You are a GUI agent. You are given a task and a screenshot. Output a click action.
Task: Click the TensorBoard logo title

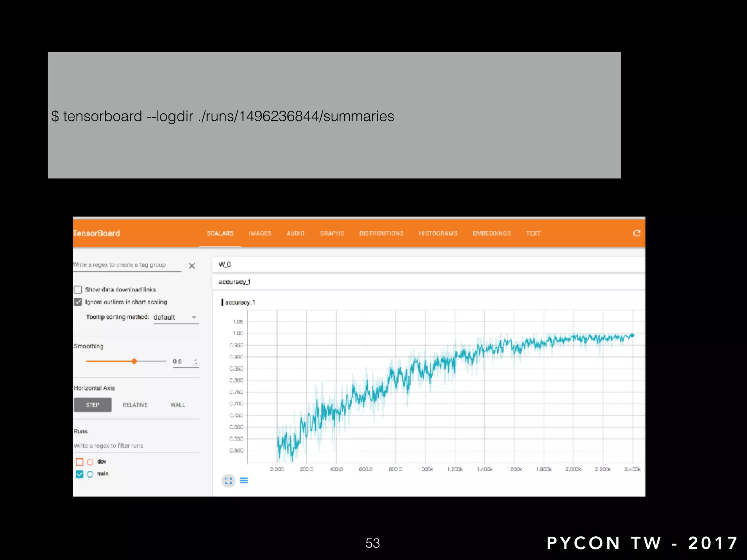pyautogui.click(x=96, y=233)
